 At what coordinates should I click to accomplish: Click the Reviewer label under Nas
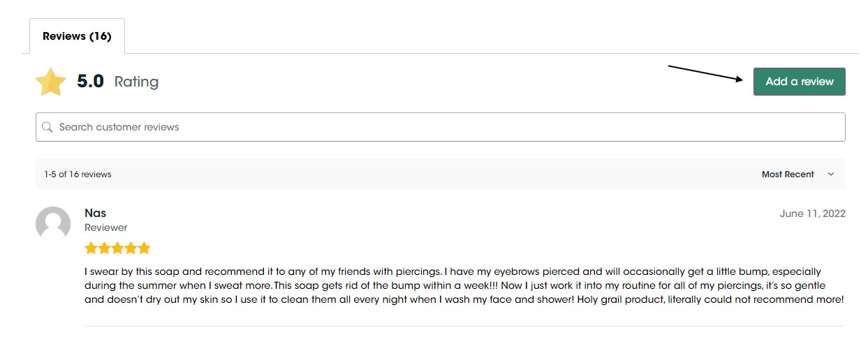point(106,227)
